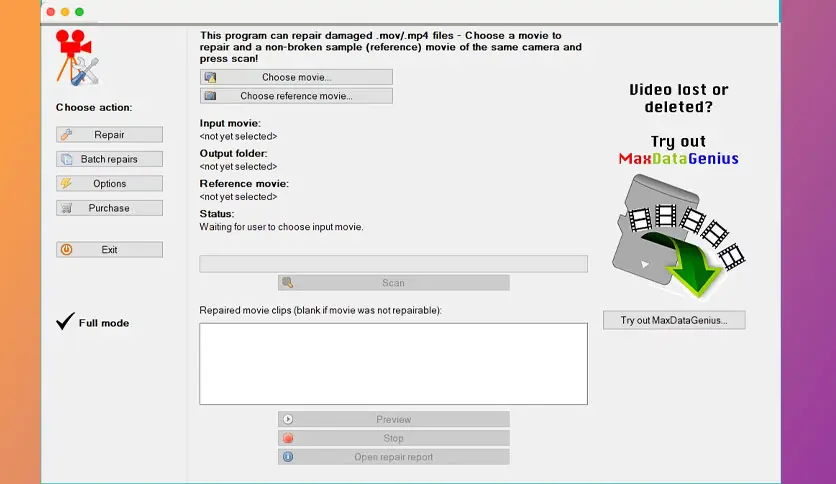The height and width of the screenshot is (484, 836).
Task: Click the film icon on Choose movie
Action: (210, 77)
